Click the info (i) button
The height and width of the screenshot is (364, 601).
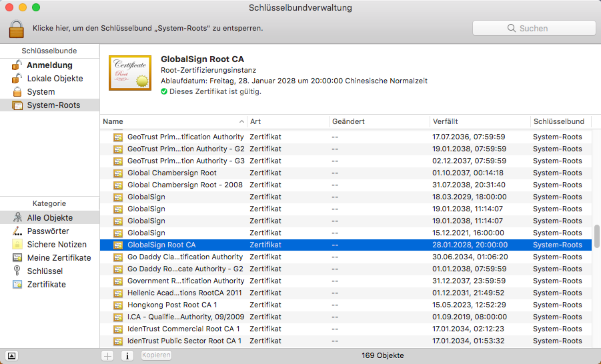pyautogui.click(x=127, y=356)
